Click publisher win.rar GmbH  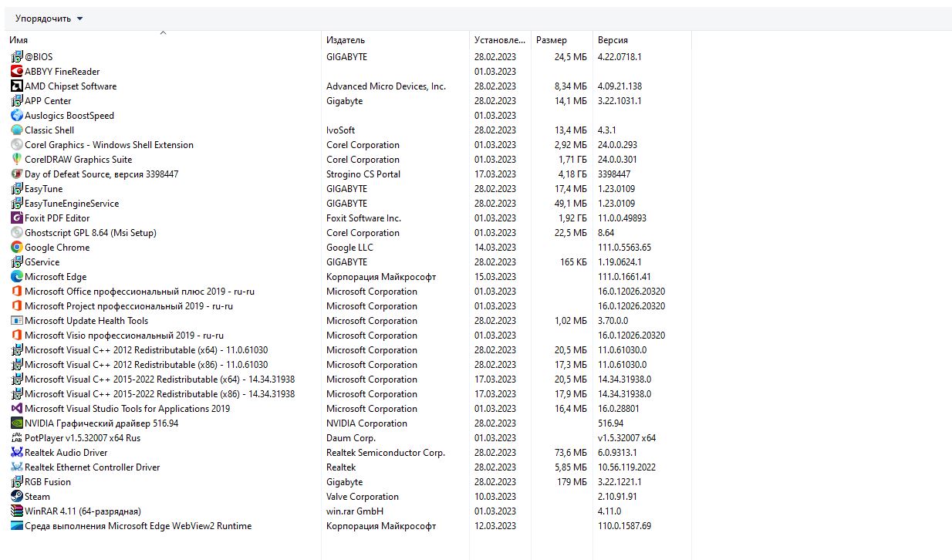click(355, 511)
